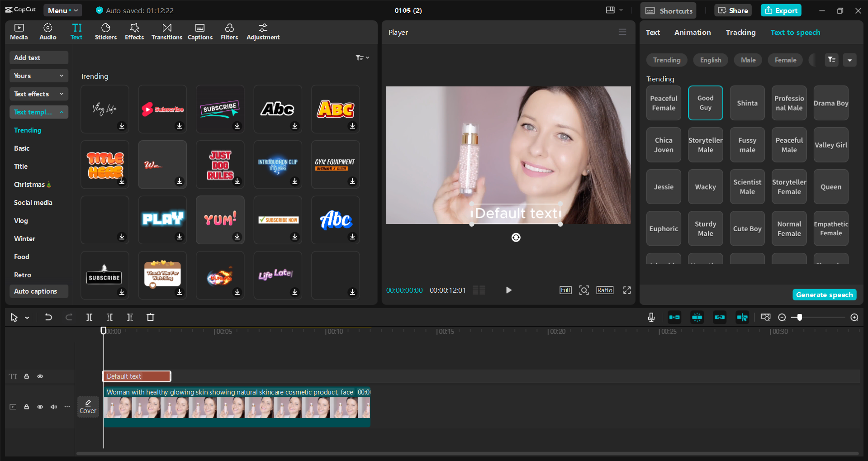The height and width of the screenshot is (461, 868).
Task: Select the Good Guy voice
Action: pyautogui.click(x=705, y=103)
